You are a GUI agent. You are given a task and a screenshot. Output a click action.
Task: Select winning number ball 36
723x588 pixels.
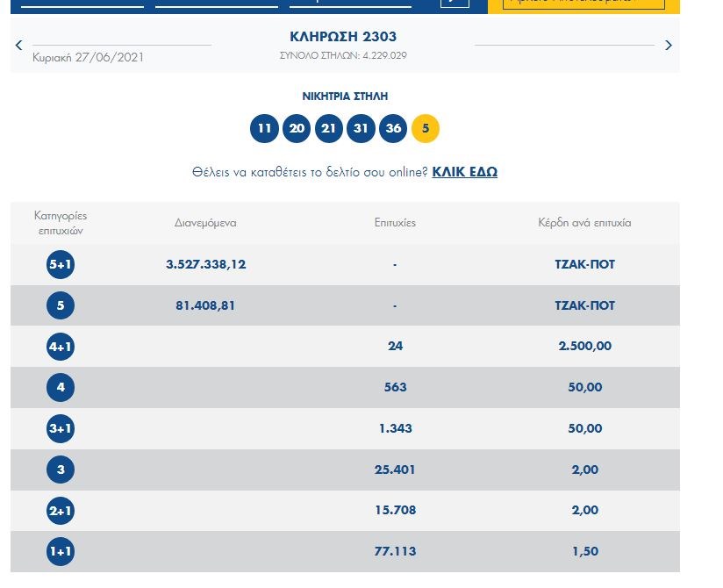click(393, 129)
